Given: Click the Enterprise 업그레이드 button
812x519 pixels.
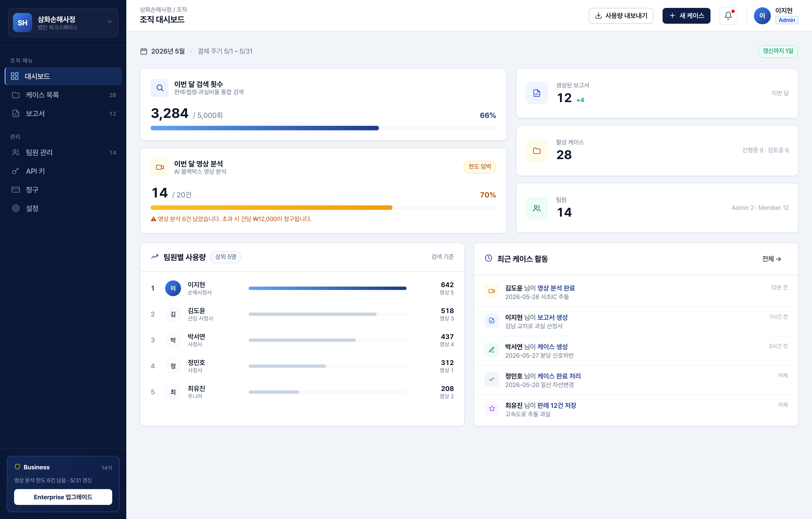Looking at the screenshot, I should point(63,497).
